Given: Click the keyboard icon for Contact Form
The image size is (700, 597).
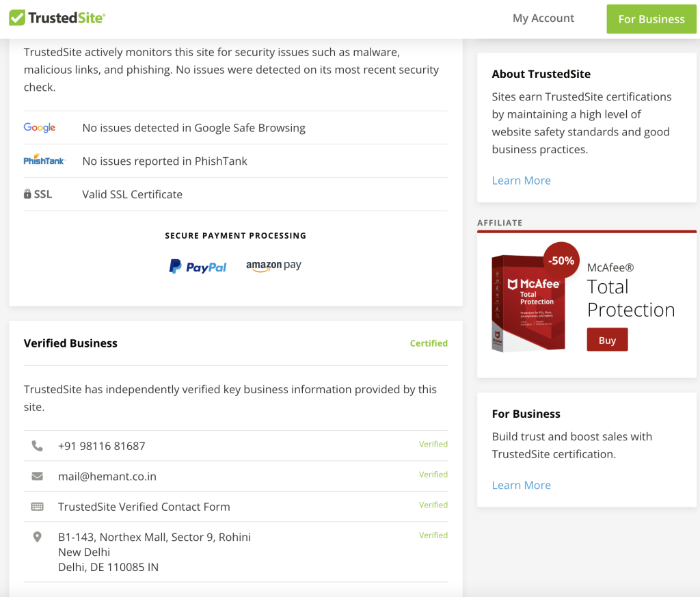Looking at the screenshot, I should [38, 506].
